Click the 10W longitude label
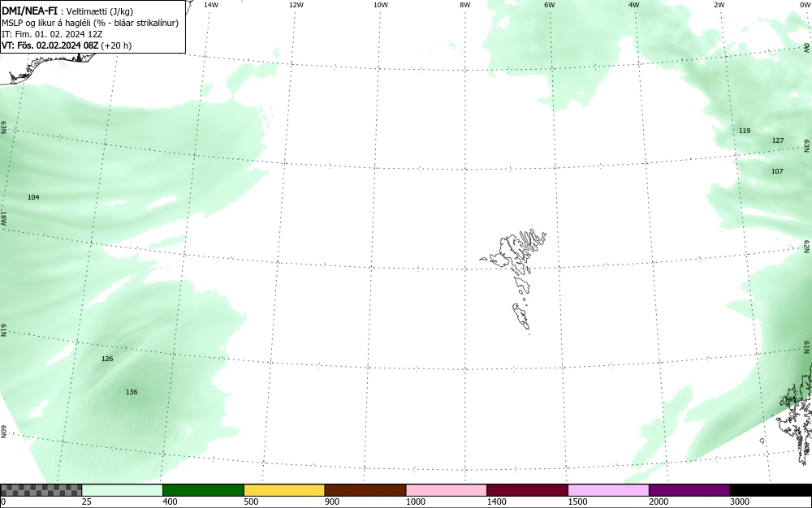Screen dimensions: 812x508 [381, 5]
